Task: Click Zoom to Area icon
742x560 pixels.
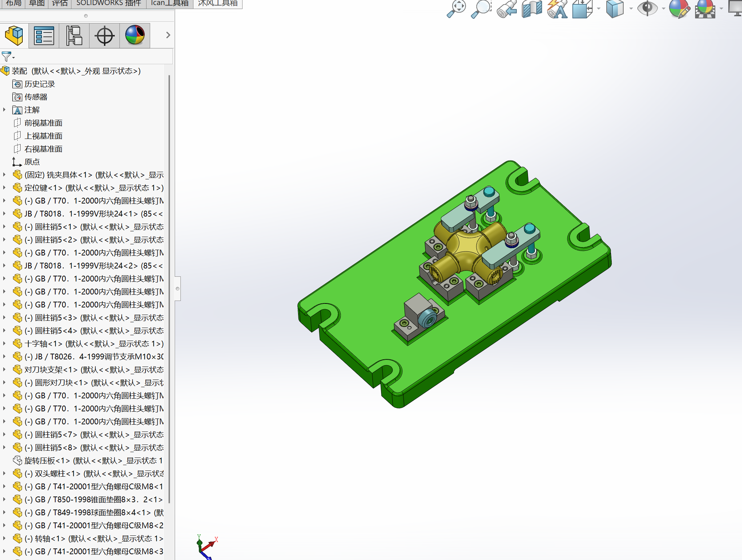Action: click(481, 9)
